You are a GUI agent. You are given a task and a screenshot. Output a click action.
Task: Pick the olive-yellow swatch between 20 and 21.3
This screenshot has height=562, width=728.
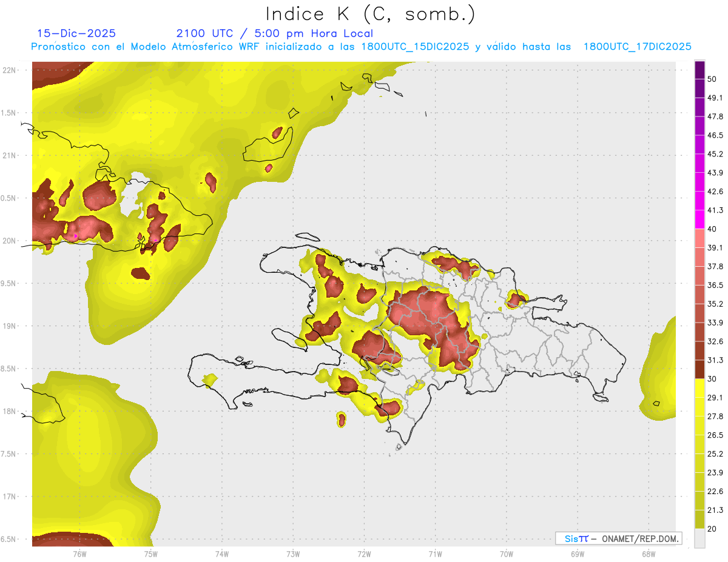click(x=700, y=520)
